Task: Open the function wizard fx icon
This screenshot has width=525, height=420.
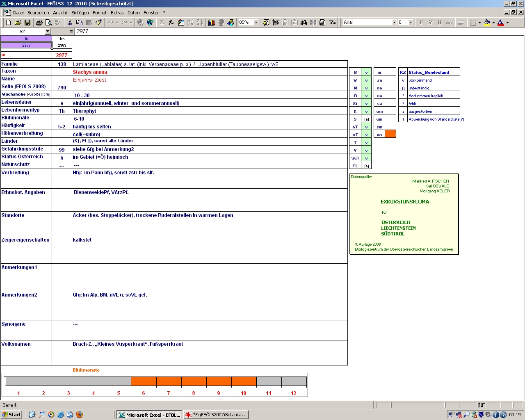Action: pyautogui.click(x=171, y=23)
